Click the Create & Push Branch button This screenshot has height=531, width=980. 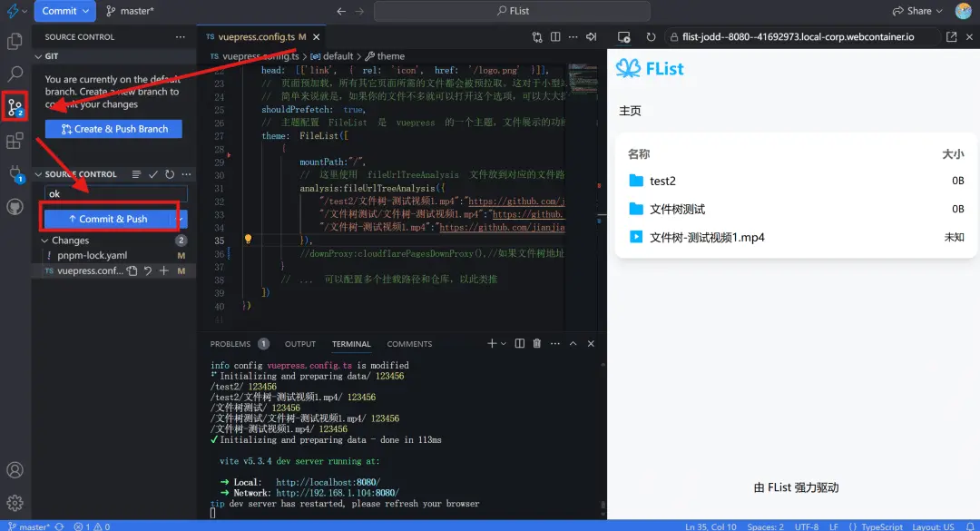point(113,129)
